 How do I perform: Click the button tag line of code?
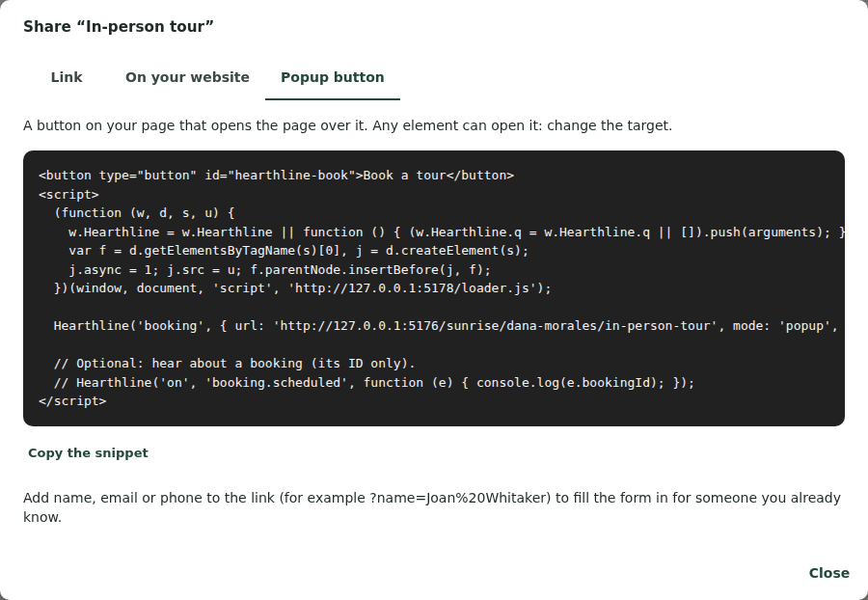point(276,176)
